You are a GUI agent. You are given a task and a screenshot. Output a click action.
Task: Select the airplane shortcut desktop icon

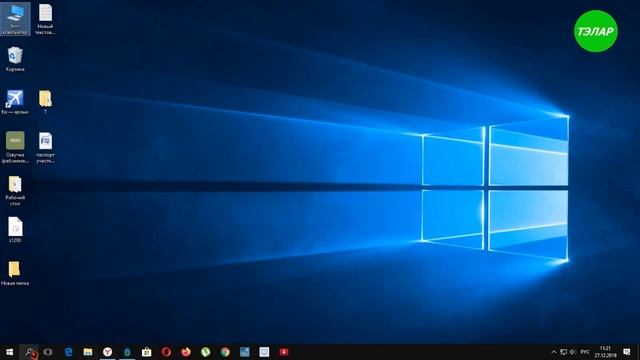click(x=15, y=102)
